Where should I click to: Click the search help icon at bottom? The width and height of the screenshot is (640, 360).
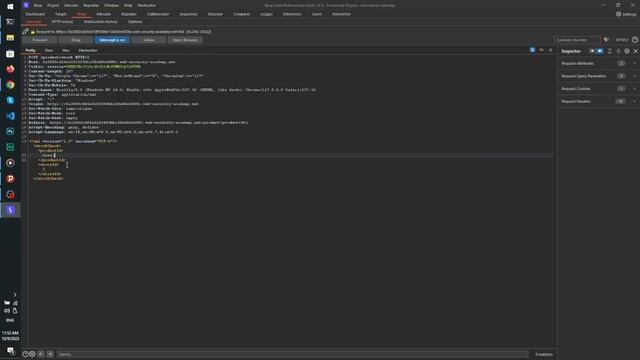click(25, 354)
